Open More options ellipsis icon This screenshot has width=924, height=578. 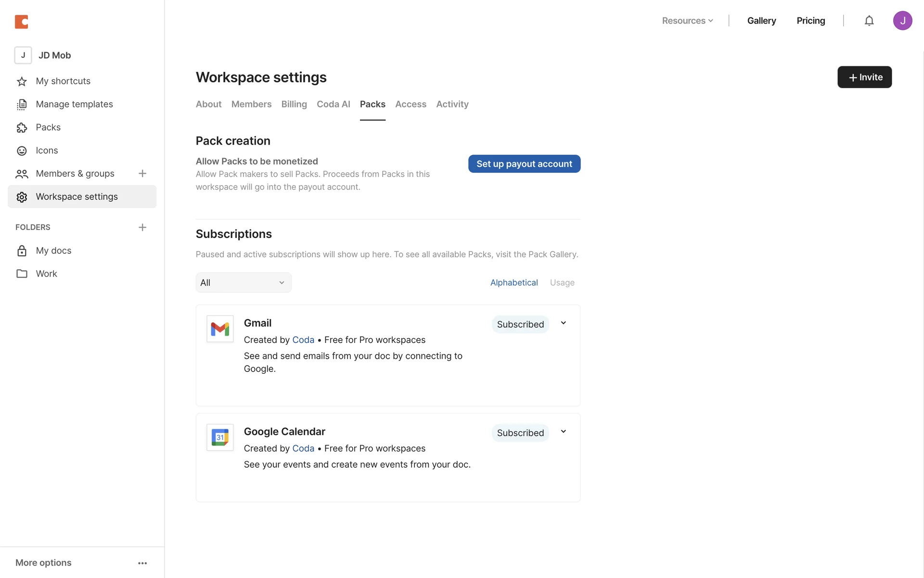click(x=142, y=563)
